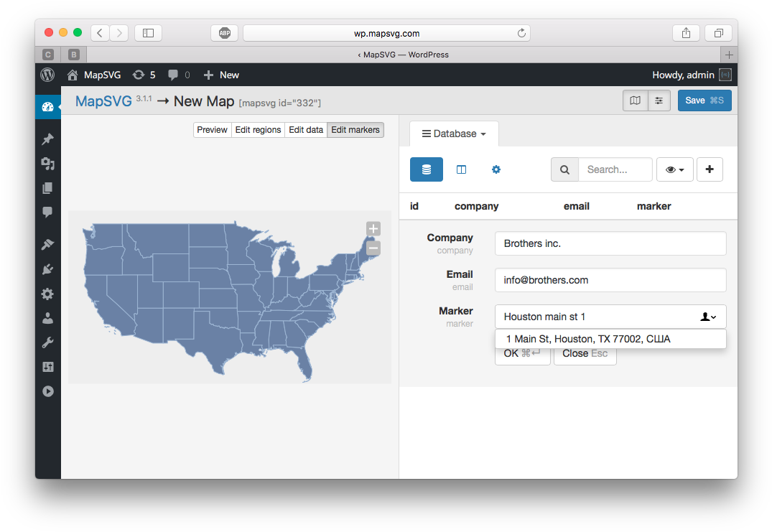This screenshot has height=532, width=772.
Task: Open the marker icon picker dropdown
Action: [708, 317]
